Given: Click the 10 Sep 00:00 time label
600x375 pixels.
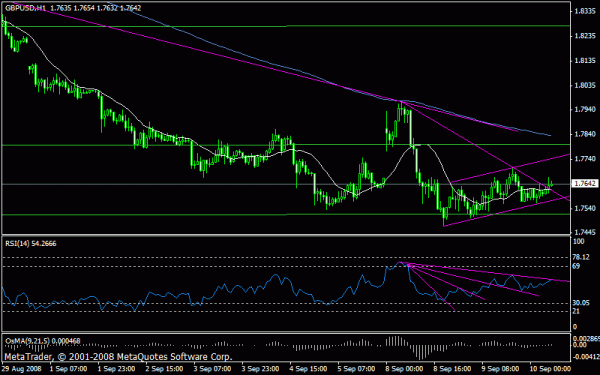Looking at the screenshot, I should tap(549, 369).
